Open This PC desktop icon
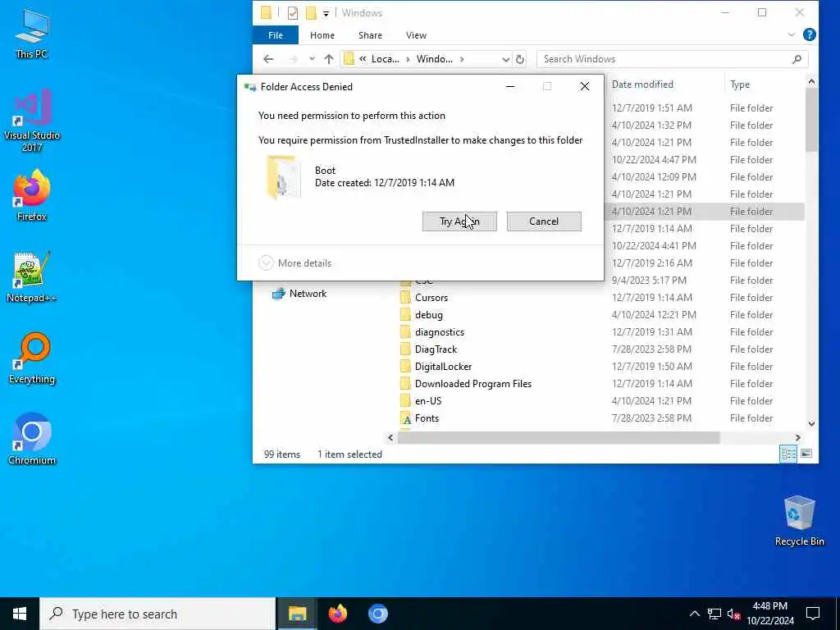Viewport: 840px width, 630px height. coord(32,34)
